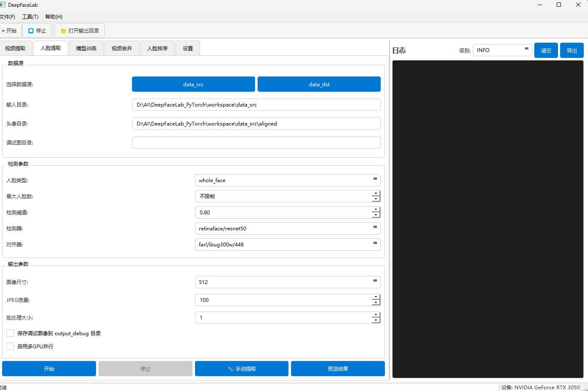Enable saving debug images to output_debug

pos(11,333)
